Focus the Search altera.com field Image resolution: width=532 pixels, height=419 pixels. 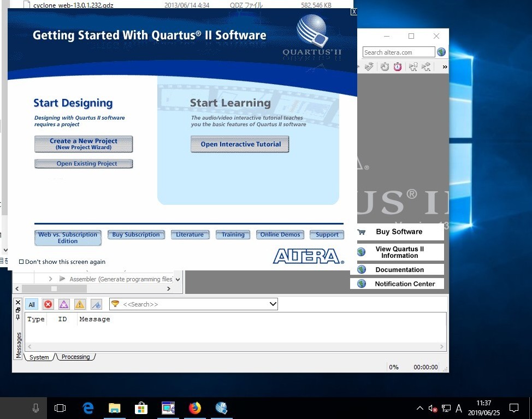click(x=399, y=52)
